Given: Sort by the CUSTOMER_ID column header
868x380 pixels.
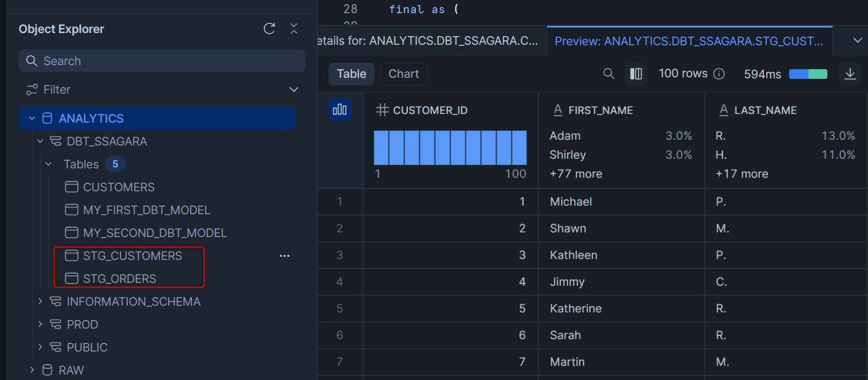Looking at the screenshot, I should (430, 110).
